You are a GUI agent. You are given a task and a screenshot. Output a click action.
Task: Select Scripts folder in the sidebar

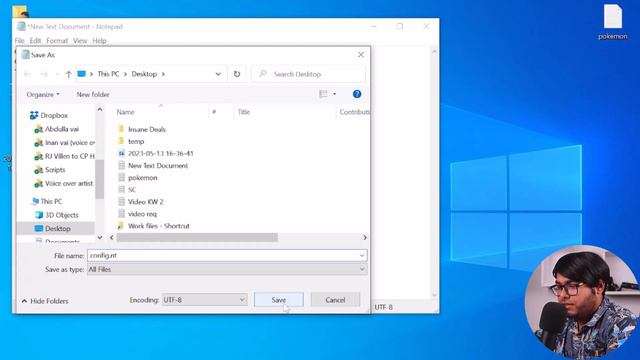55,169
